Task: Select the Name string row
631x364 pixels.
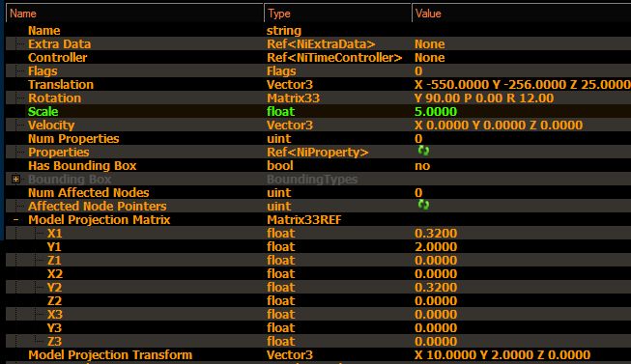Action: pos(318,31)
